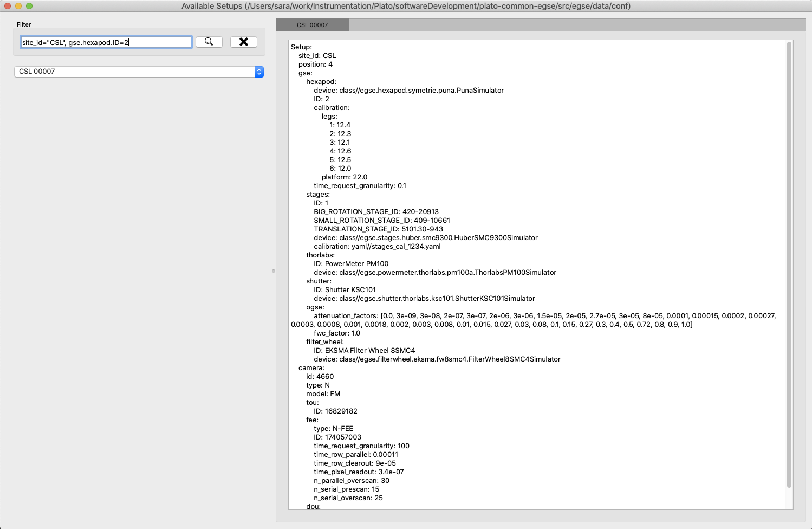Click the HuberSMC9300Simulator device line
Viewport: 812px width, 529px height.
426,238
